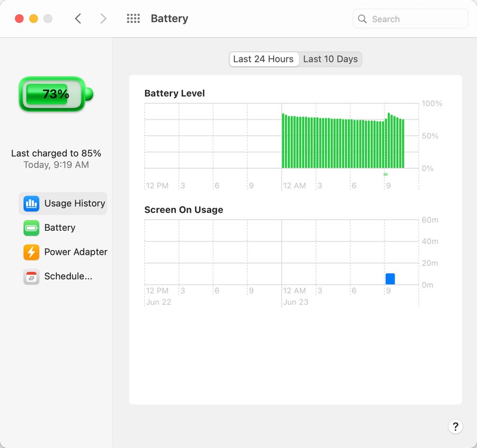
Task: Click the help question mark button
Action: 455,427
